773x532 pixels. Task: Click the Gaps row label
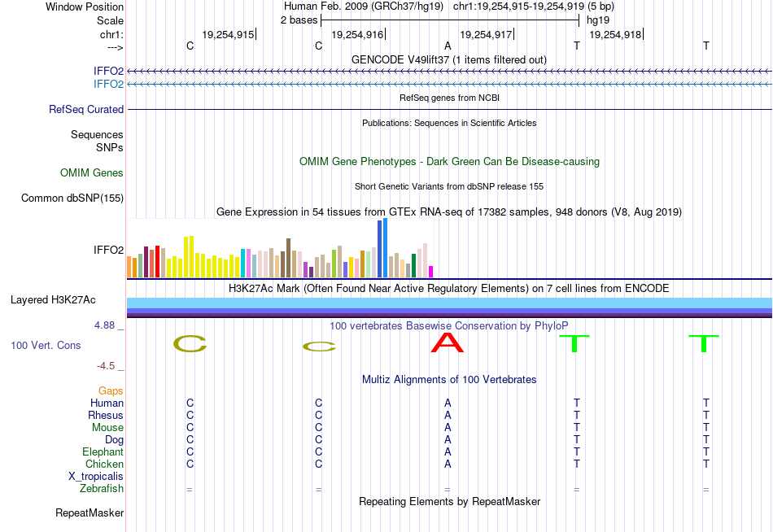tap(111, 391)
